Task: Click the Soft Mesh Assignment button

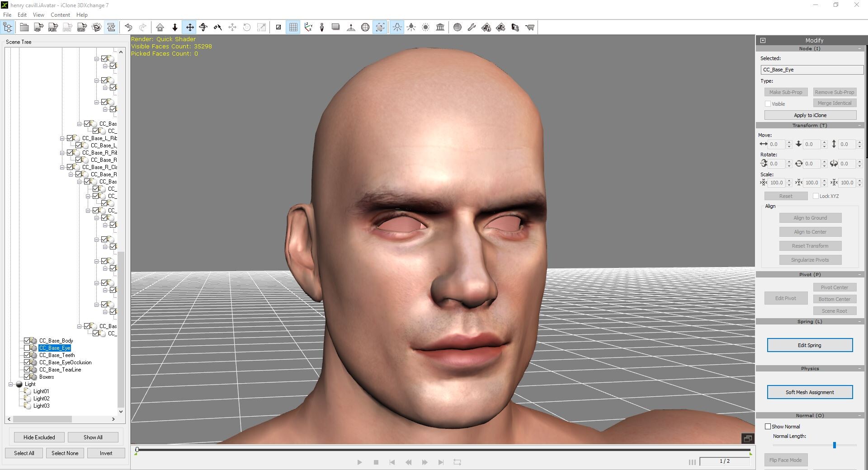Action: [x=810, y=392]
